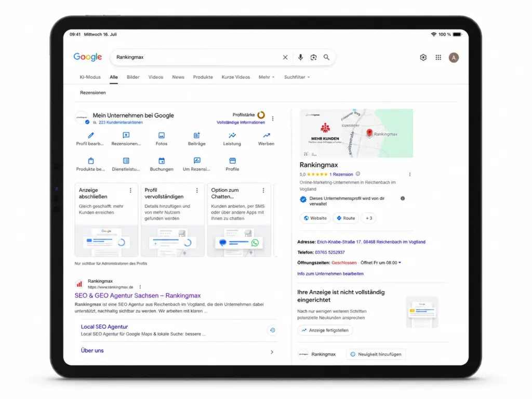Click the Neuigkeit hinzufügen button
The width and height of the screenshot is (532, 399).
click(x=376, y=354)
